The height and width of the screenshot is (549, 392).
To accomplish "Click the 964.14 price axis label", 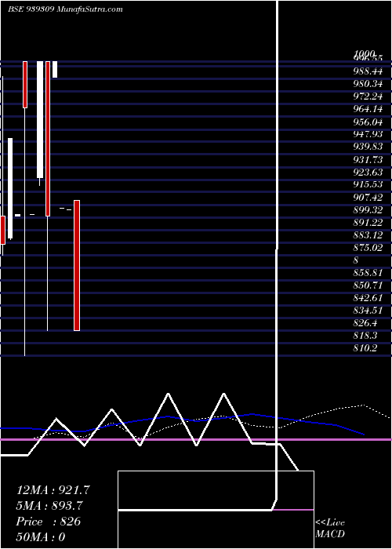I will (368, 109).
